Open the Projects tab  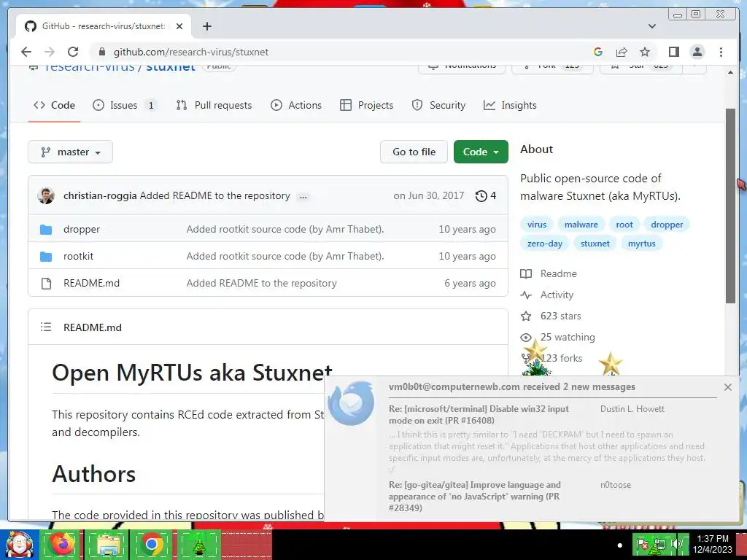(x=366, y=105)
